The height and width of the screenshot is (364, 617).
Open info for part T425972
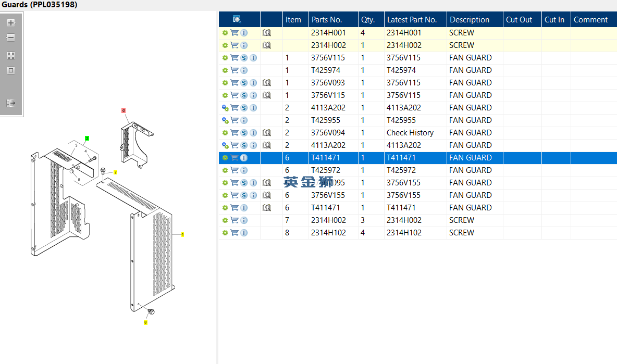point(244,170)
